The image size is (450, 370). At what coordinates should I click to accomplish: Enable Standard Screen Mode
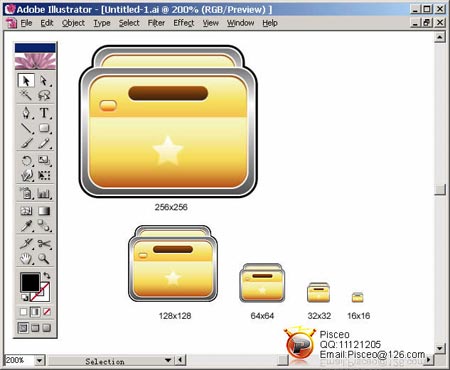click(23, 328)
